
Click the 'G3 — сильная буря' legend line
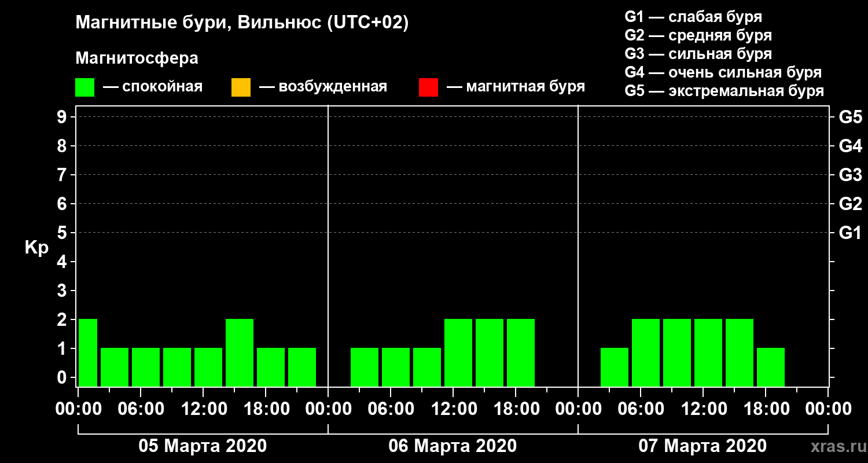[x=698, y=54]
